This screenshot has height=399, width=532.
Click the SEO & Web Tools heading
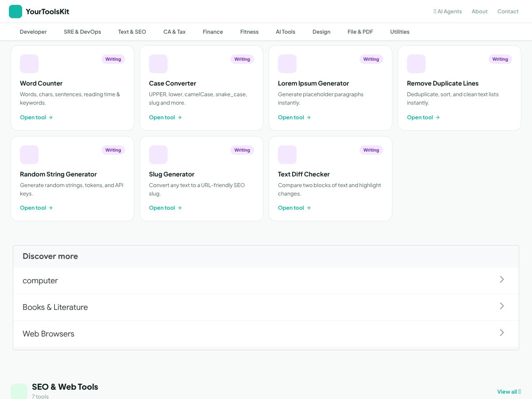coord(65,387)
